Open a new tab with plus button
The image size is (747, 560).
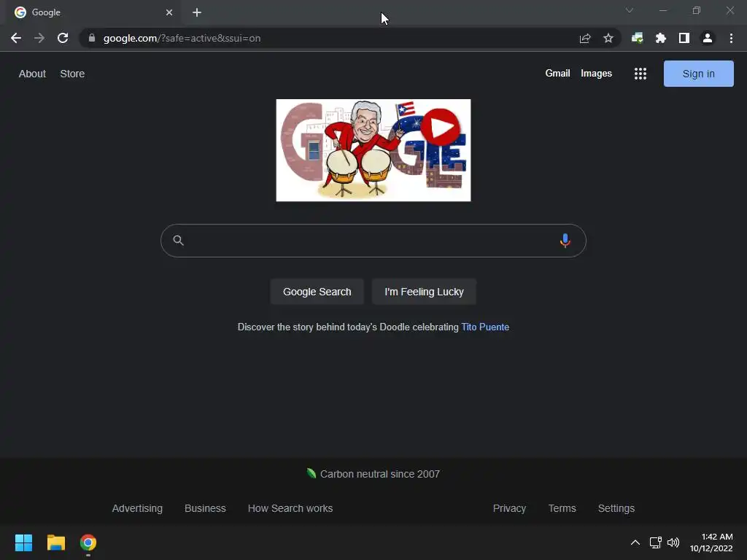(197, 12)
